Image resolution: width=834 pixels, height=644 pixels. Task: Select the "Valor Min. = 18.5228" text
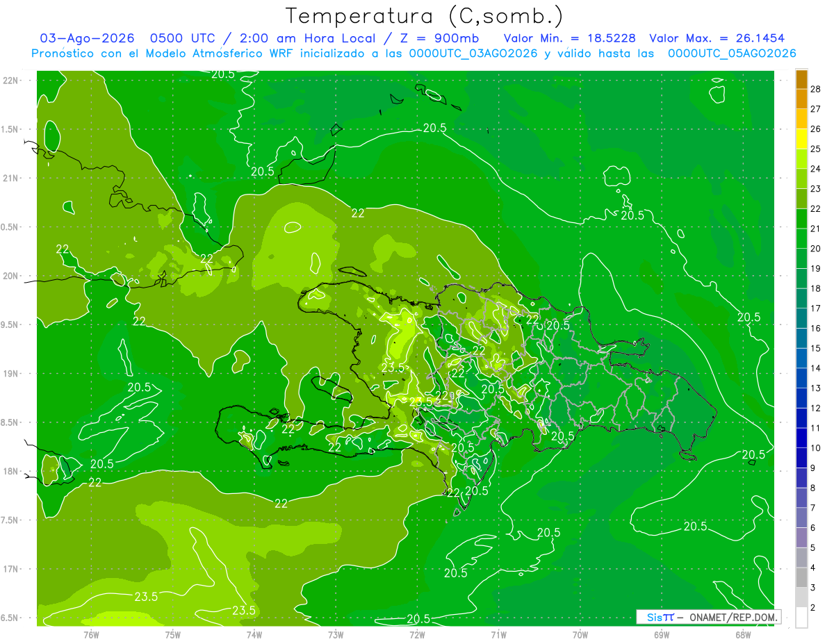[x=570, y=38]
